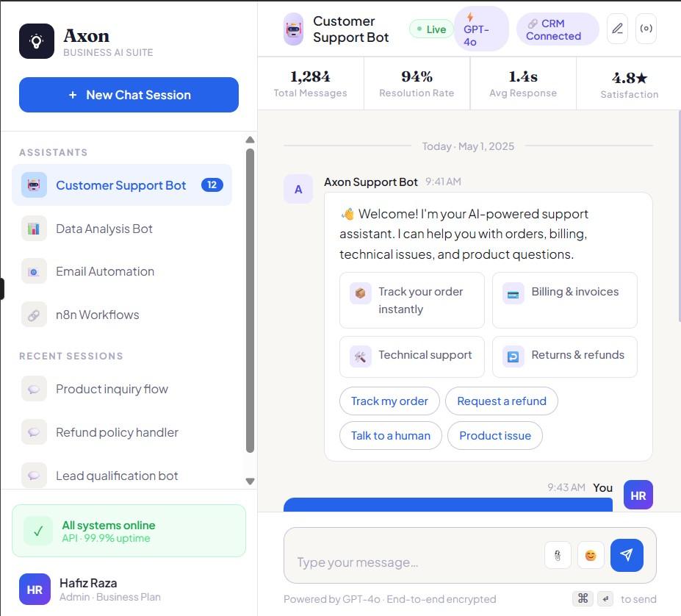Click the All systems online checkmark icon
The image size is (681, 616).
pos(38,531)
